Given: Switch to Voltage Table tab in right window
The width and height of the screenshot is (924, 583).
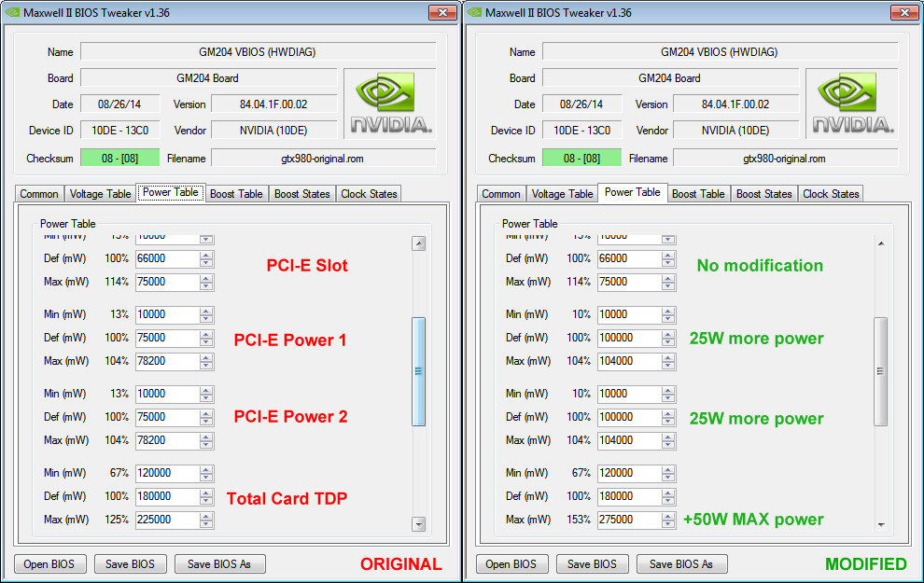Looking at the screenshot, I should pos(562,194).
